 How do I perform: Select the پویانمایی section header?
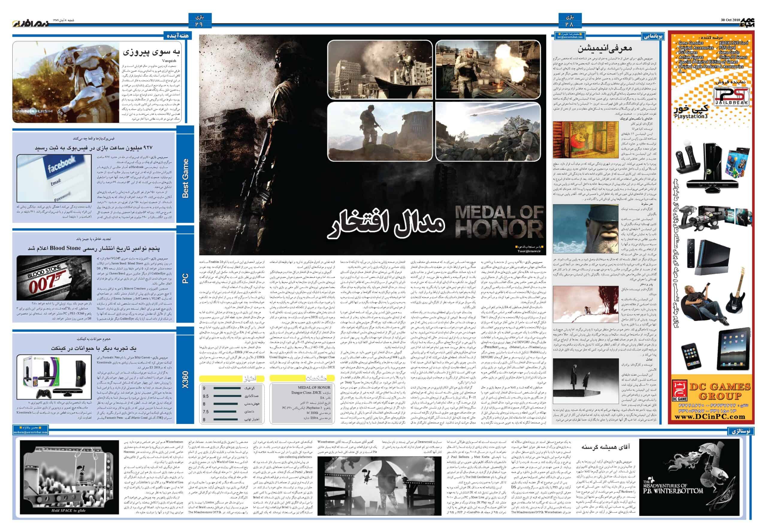tap(653, 36)
